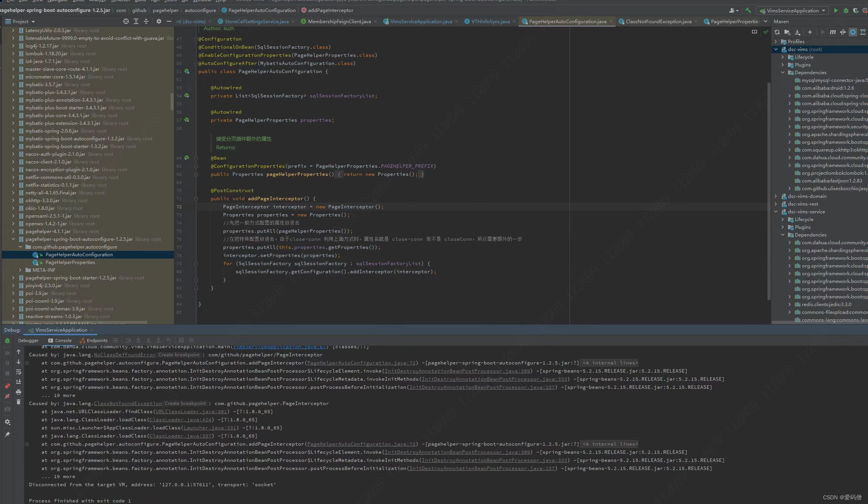Toggle Maven offline mode button
The image size is (868, 504).
843,32
